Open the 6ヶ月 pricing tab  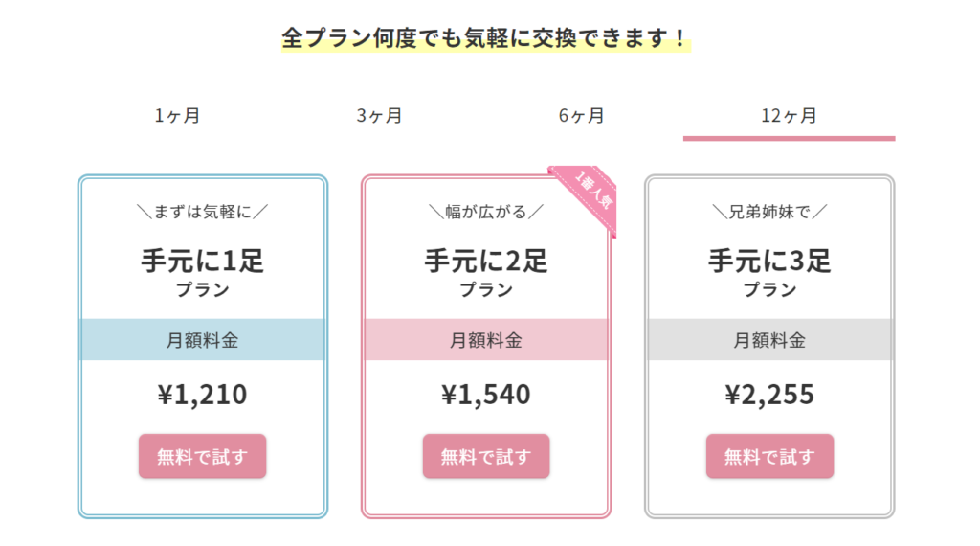click(581, 116)
